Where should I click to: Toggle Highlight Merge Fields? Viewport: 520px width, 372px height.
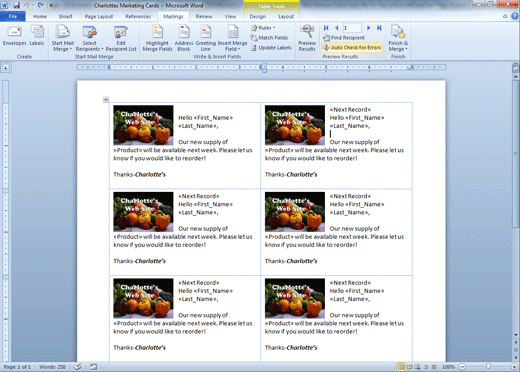pos(157,39)
